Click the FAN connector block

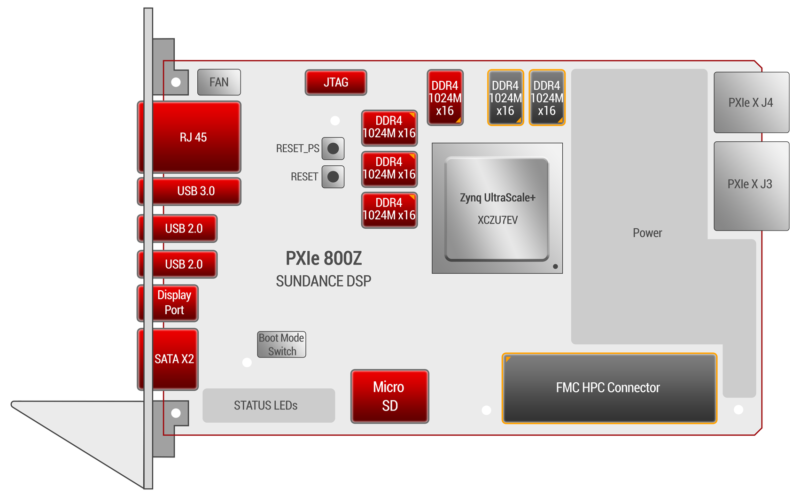pyautogui.click(x=219, y=82)
